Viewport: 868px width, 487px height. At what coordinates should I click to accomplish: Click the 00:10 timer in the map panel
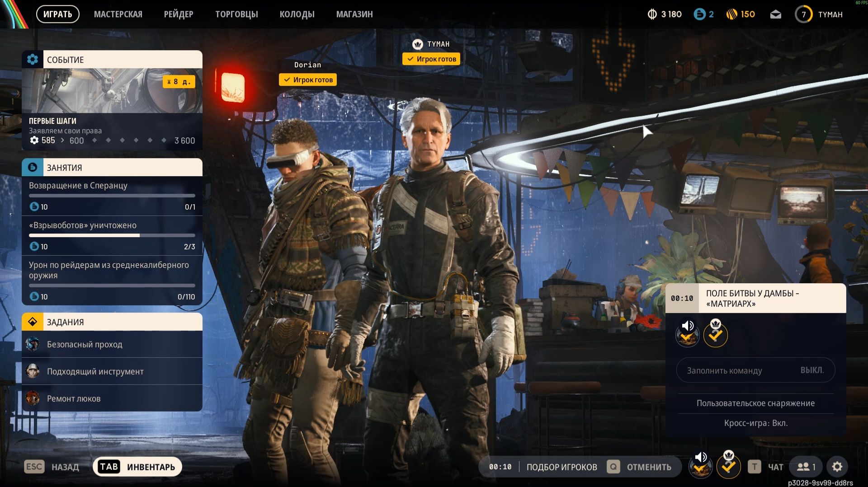[x=682, y=298]
